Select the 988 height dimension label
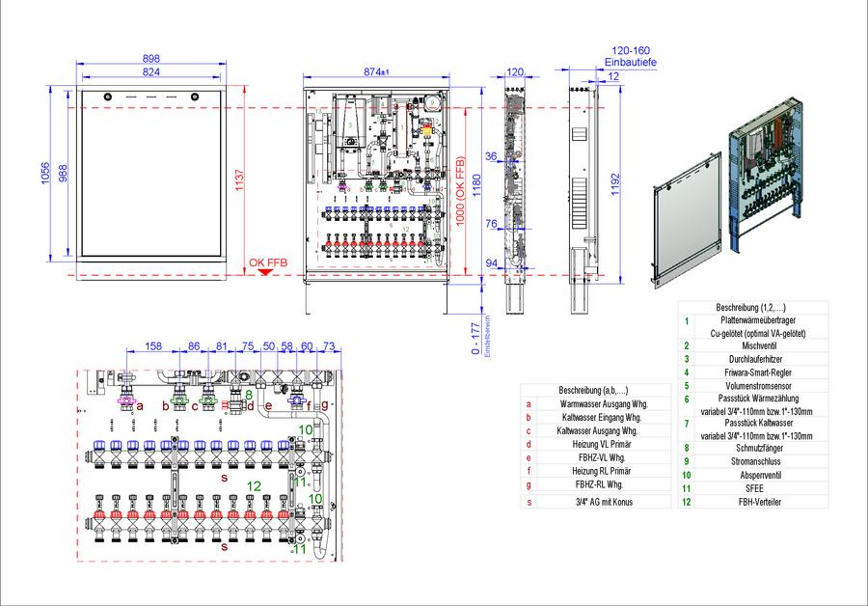Image resolution: width=868 pixels, height=606 pixels. (x=62, y=174)
